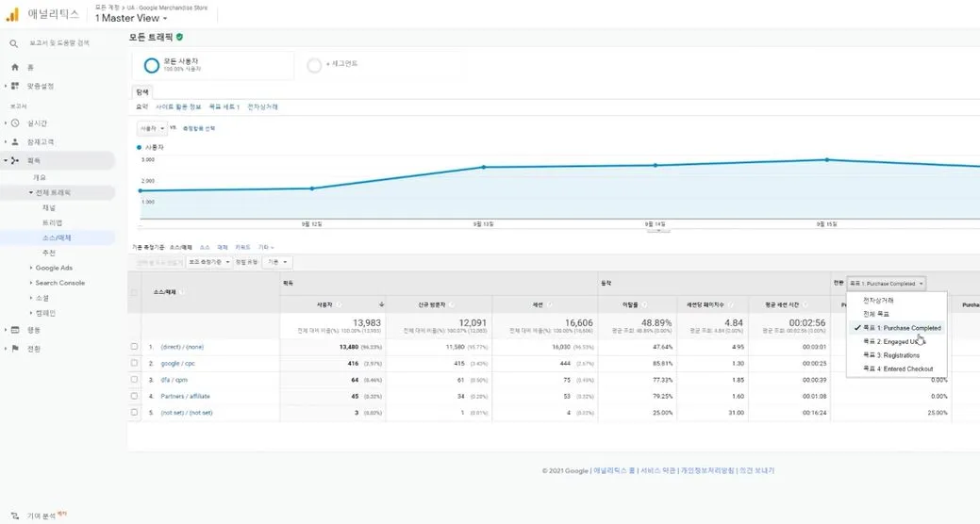Tick the select-all checkbox in table header
The width and height of the screenshot is (980, 524).
(134, 292)
